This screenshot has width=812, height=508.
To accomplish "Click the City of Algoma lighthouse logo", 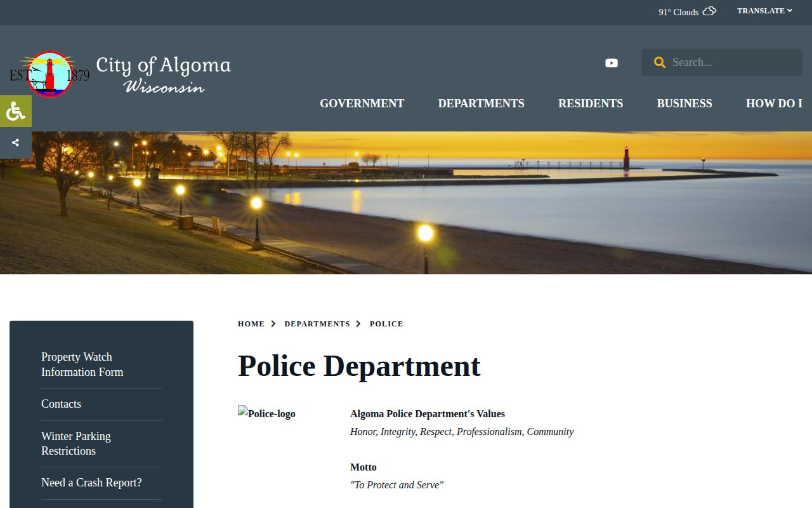I will pyautogui.click(x=49, y=74).
